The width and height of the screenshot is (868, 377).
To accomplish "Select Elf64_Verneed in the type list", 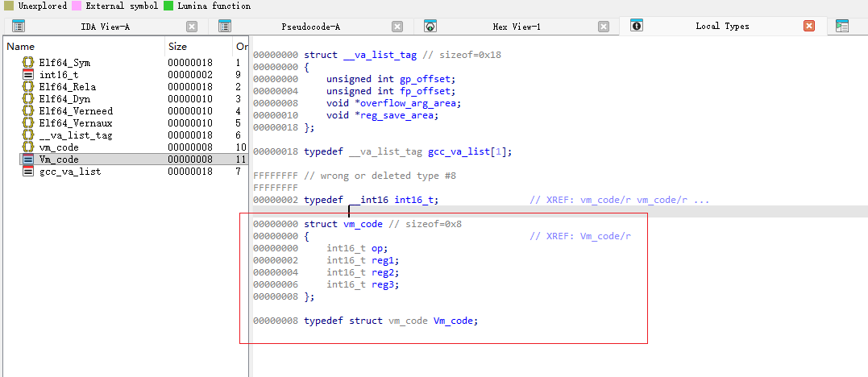I will point(76,111).
